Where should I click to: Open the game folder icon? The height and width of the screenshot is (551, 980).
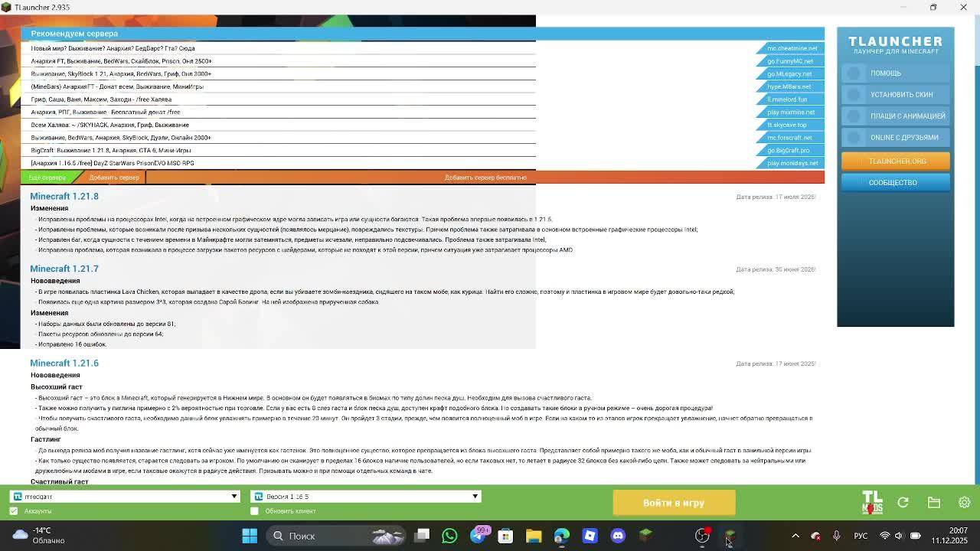point(934,503)
